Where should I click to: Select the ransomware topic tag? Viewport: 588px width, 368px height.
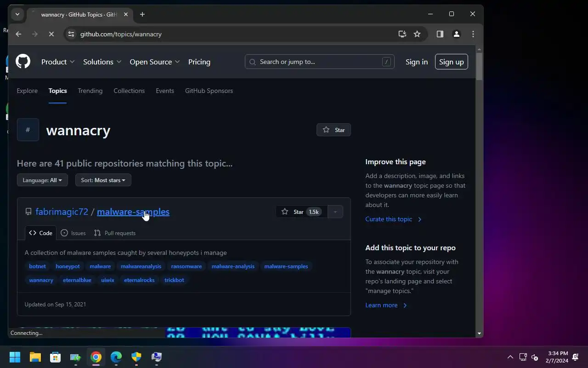pos(187,266)
